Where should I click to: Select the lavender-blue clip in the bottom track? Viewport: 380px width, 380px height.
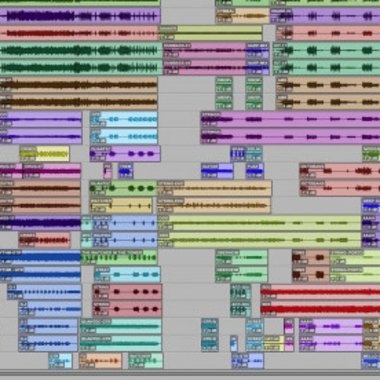tap(248, 361)
